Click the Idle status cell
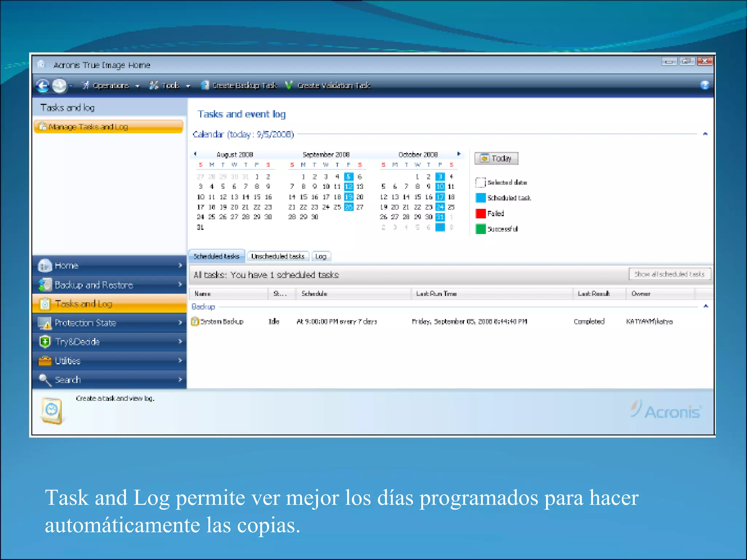The width and height of the screenshot is (747, 560). coord(274,322)
